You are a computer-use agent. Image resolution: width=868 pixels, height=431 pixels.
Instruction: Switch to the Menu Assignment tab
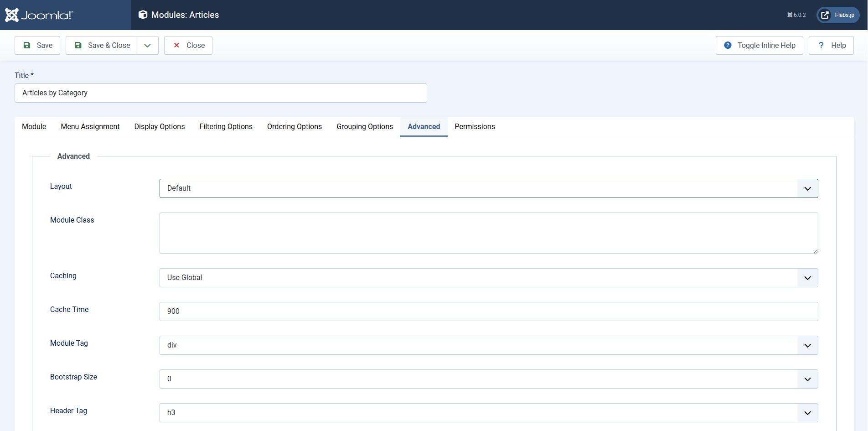(x=90, y=127)
